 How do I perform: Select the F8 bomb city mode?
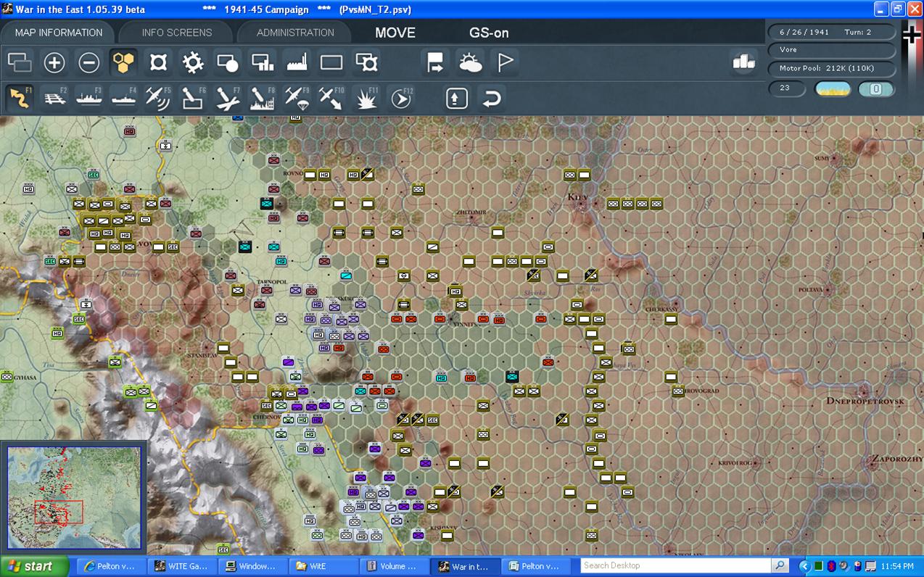(x=263, y=98)
